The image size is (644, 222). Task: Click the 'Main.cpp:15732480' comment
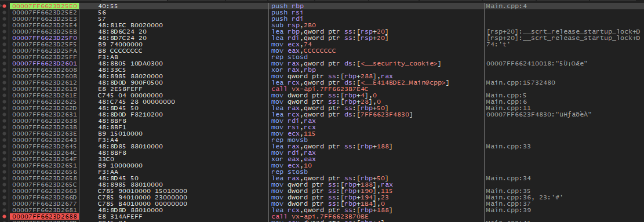(x=521, y=82)
